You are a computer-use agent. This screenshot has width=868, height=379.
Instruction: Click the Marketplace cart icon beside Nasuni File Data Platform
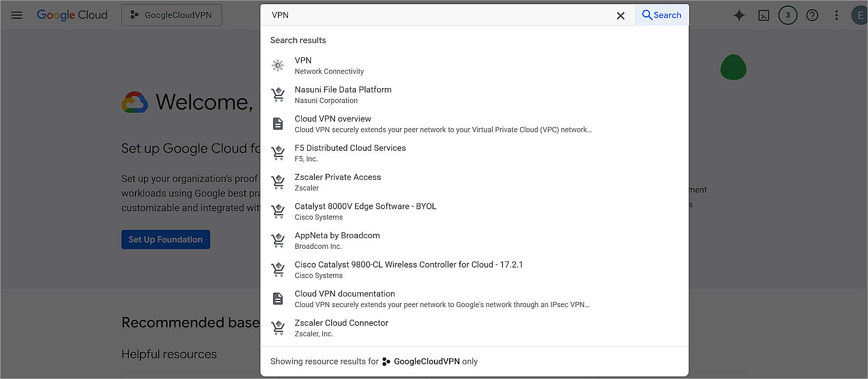[x=278, y=94]
